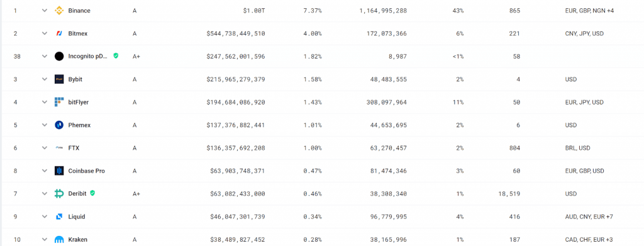Click the Phemex logo icon
This screenshot has height=246, width=644.
click(x=59, y=125)
